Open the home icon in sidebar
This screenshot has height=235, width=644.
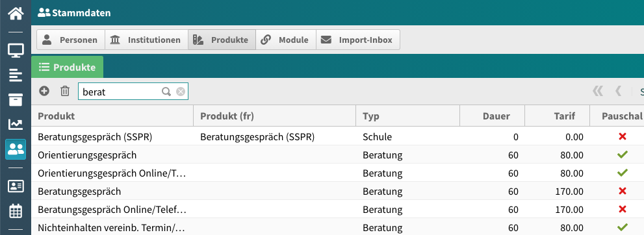[16, 13]
